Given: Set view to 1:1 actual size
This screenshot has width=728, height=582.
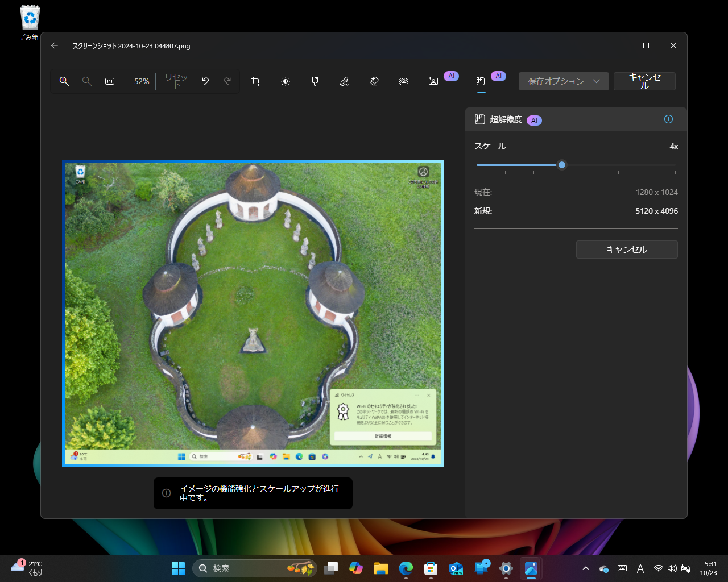Looking at the screenshot, I should (109, 81).
